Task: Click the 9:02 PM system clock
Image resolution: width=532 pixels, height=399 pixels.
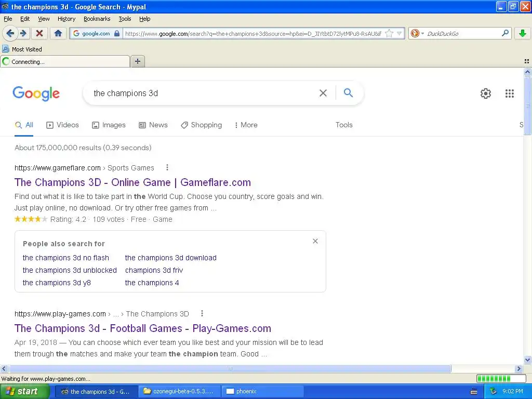Action: [x=513, y=391]
